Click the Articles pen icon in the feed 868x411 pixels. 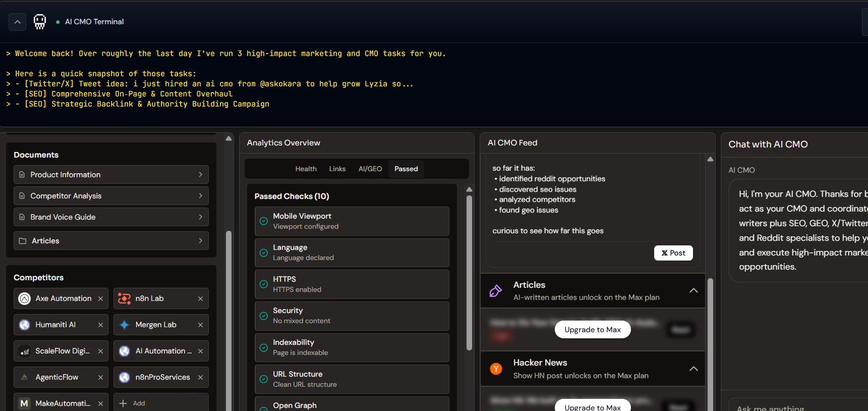[496, 291]
